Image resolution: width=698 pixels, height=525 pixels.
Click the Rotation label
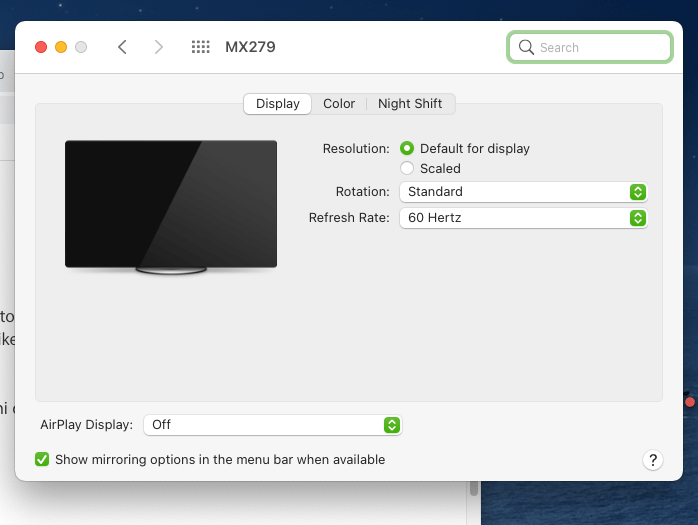pyautogui.click(x=362, y=191)
